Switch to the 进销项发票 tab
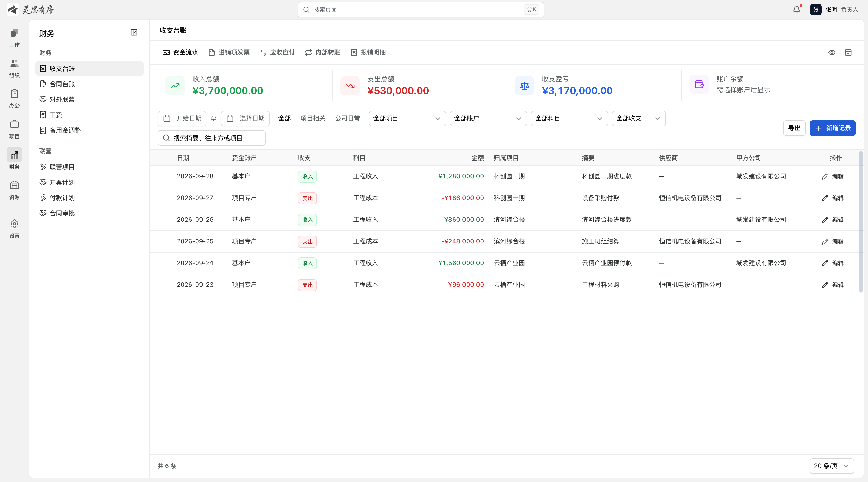868x482 pixels. coord(229,53)
